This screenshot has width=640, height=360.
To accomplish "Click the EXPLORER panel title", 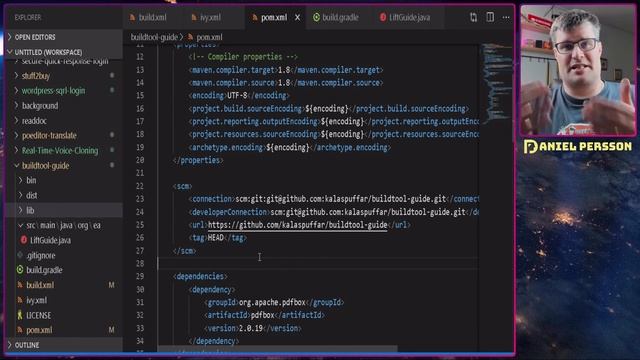I will (x=28, y=18).
